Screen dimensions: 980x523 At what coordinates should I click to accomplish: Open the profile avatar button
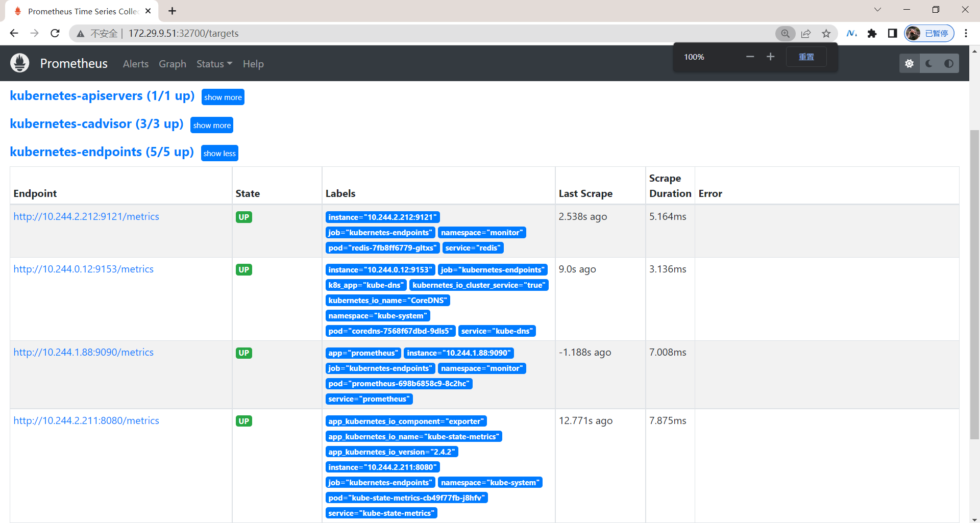point(929,33)
